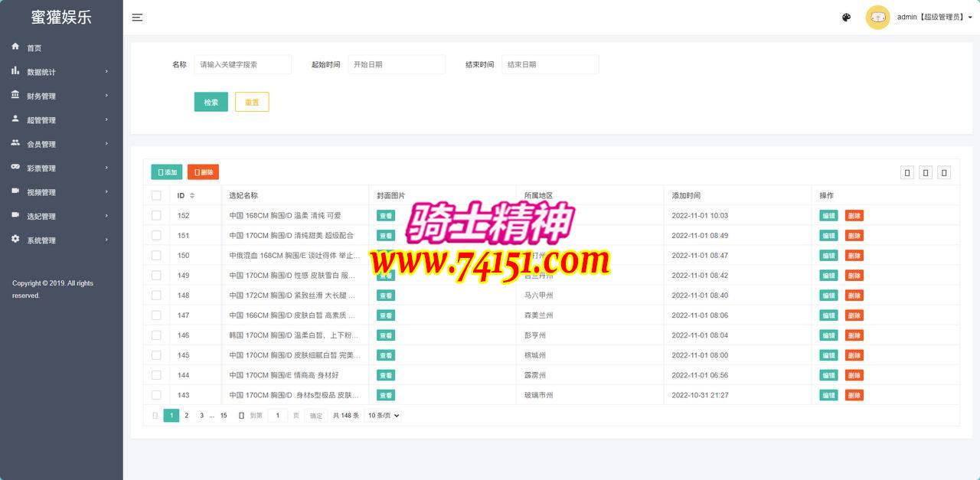
Task: Click the ID column sort arrows
Action: pyautogui.click(x=192, y=196)
